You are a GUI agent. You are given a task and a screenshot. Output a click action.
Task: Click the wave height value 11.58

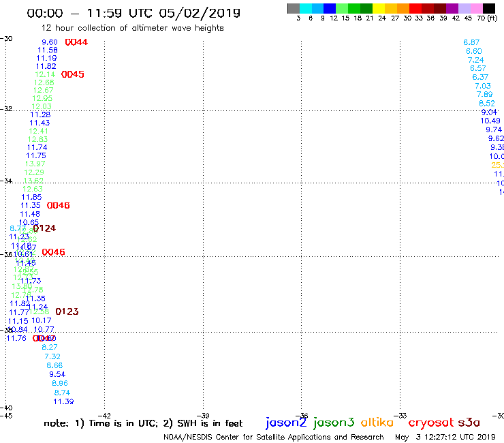tap(48, 50)
